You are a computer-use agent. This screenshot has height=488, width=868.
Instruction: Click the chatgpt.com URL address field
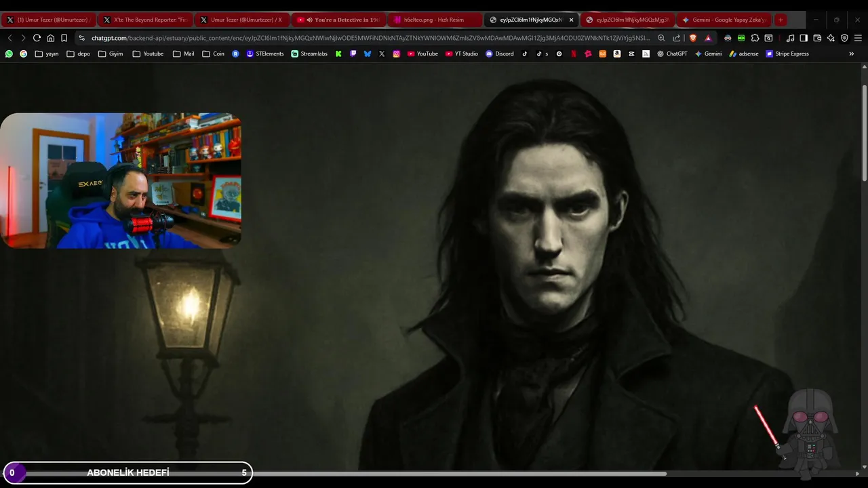370,38
